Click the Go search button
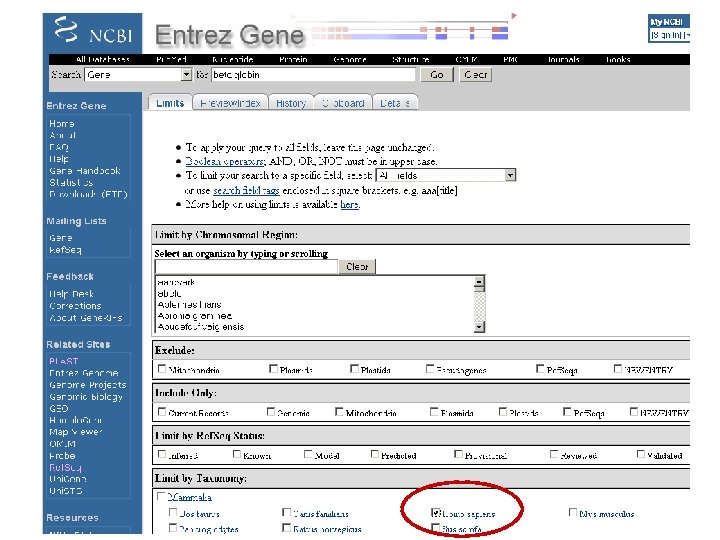This screenshot has width=720, height=540. 437,75
